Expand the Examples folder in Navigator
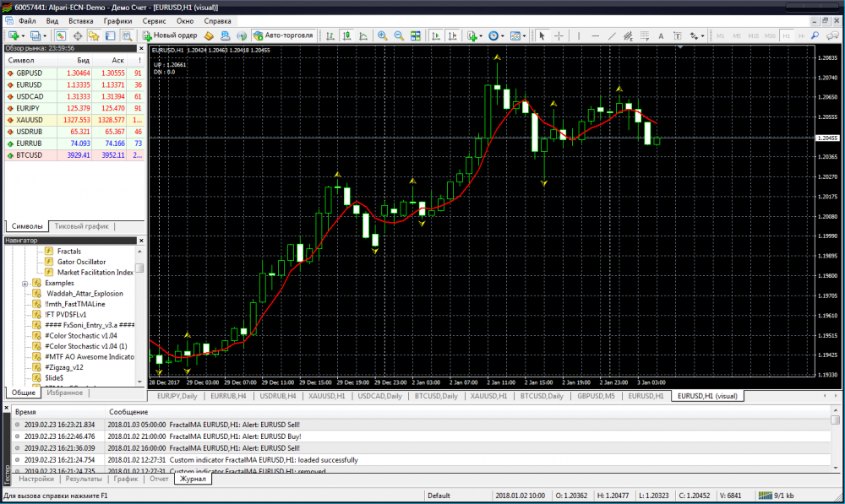The height and width of the screenshot is (504, 845). [25, 283]
